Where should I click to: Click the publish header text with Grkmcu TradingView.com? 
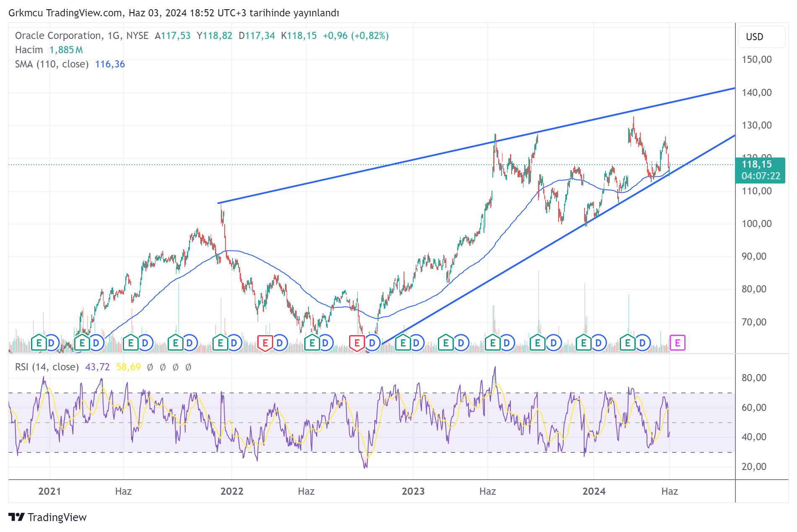[x=173, y=13]
